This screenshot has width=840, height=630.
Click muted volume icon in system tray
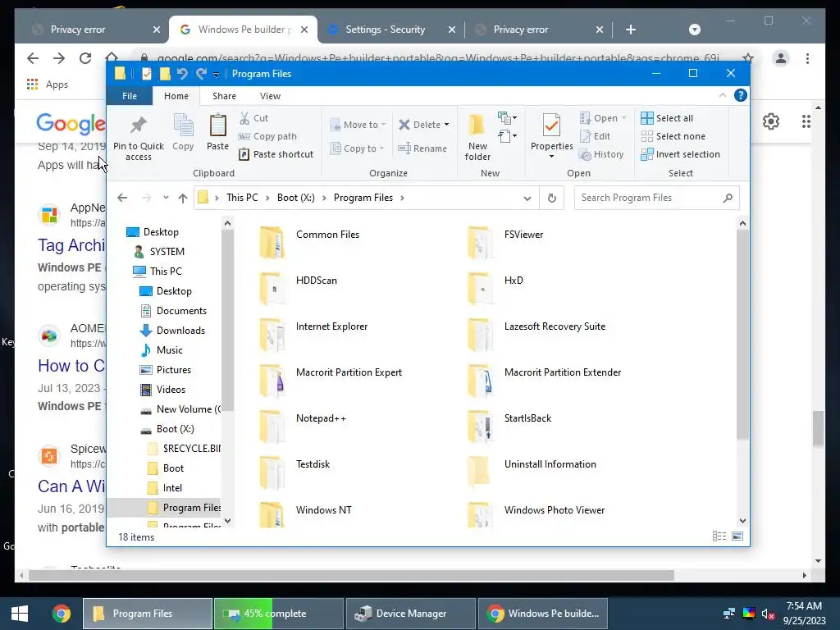[x=768, y=614]
